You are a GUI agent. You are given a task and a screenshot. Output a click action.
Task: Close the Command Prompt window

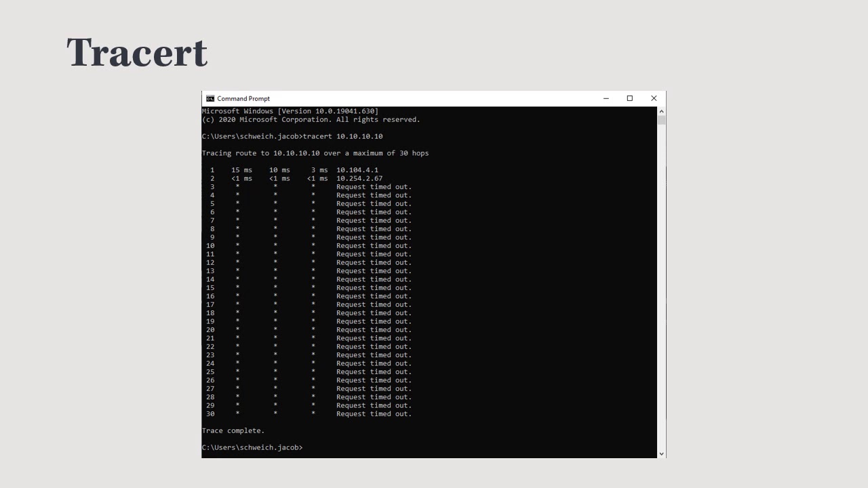tap(654, 98)
